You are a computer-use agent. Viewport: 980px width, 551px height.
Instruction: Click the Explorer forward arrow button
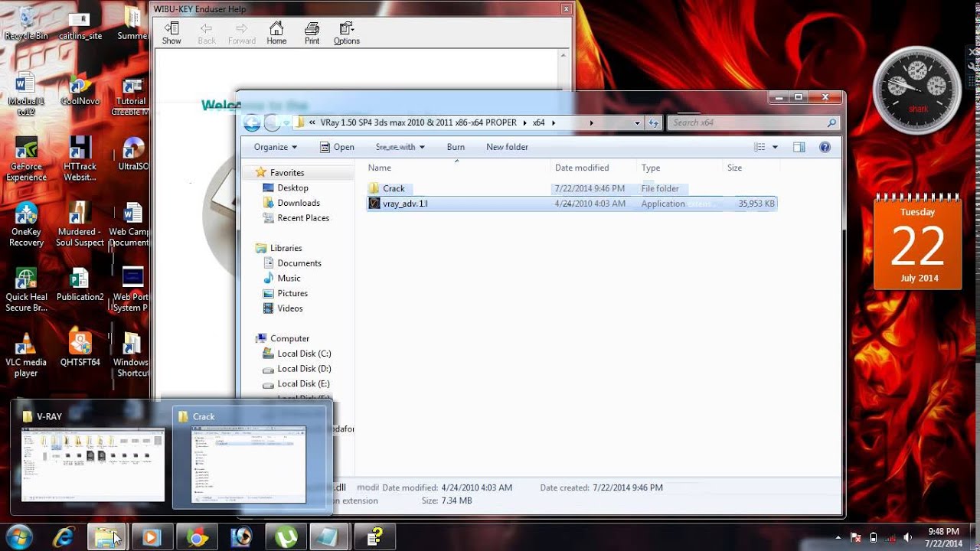[272, 122]
